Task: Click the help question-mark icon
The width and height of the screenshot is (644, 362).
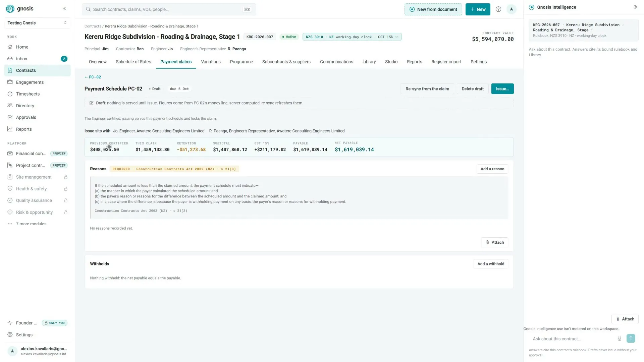Action: tap(498, 9)
